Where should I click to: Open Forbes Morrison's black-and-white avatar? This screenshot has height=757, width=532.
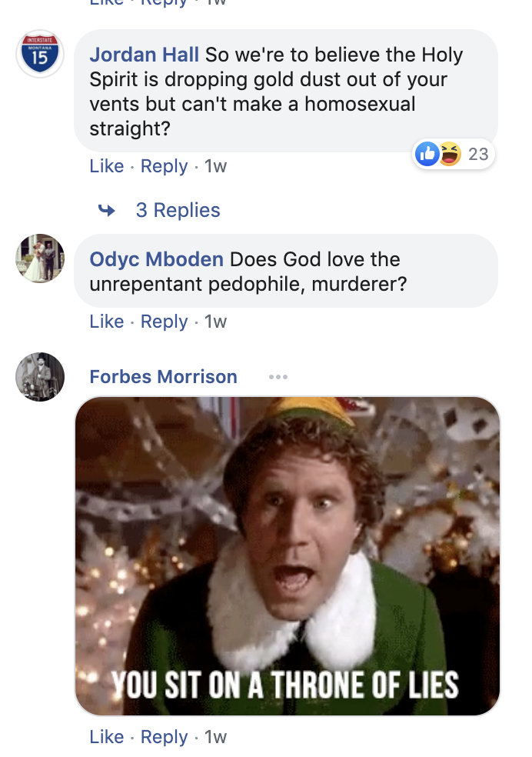pyautogui.click(x=40, y=376)
